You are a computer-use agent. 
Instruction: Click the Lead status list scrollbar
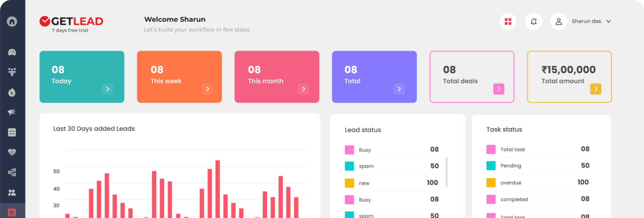pos(446,173)
